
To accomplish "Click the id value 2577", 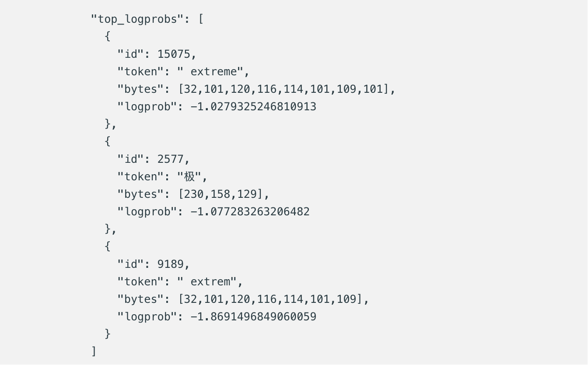I will pos(171,159).
